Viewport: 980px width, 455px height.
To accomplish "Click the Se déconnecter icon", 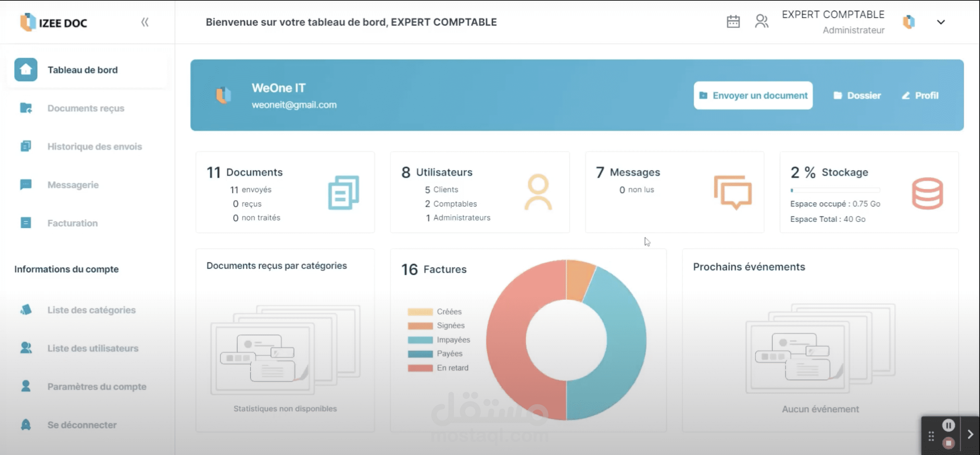I will tap(26, 424).
